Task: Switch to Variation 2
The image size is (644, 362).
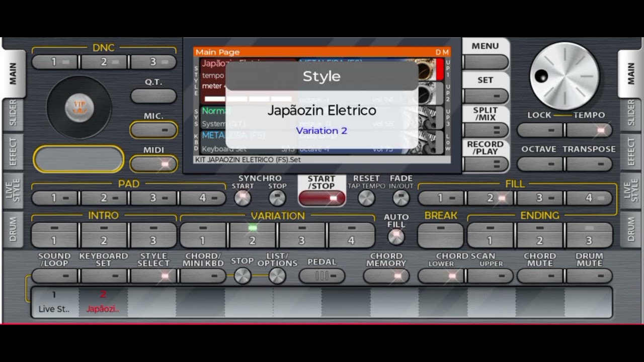Action: coord(253,235)
